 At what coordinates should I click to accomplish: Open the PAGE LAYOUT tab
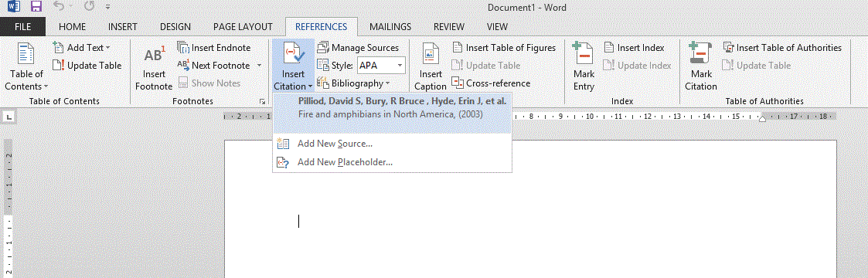243,26
